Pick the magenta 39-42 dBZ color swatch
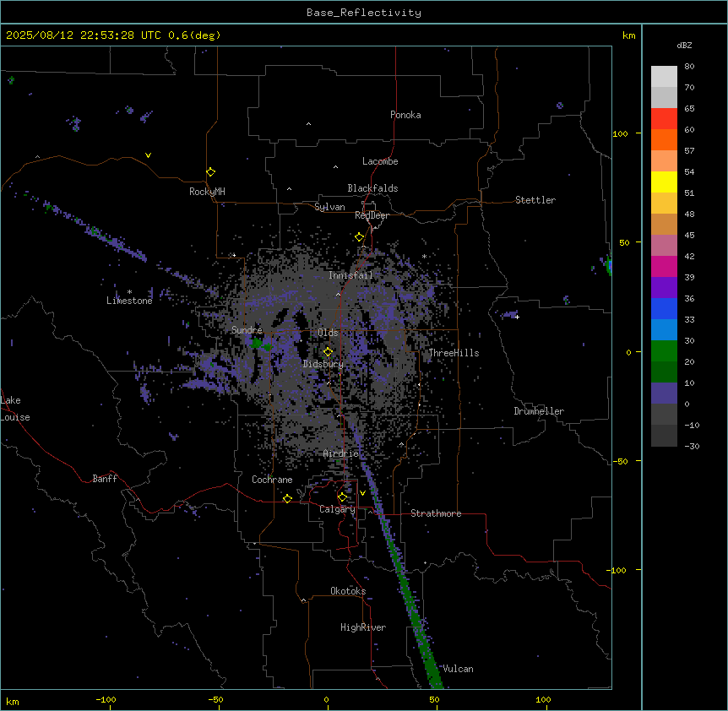 point(664,266)
